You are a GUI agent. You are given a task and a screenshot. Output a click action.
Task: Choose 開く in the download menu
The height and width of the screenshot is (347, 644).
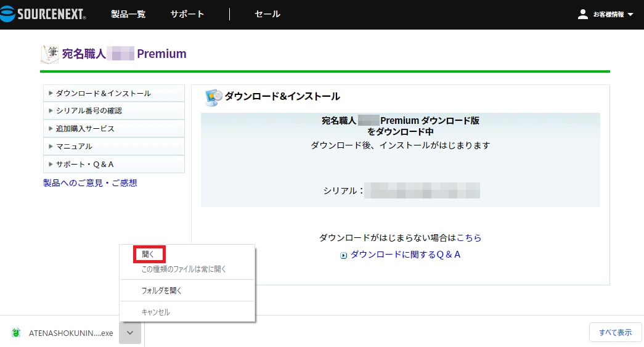tap(149, 254)
